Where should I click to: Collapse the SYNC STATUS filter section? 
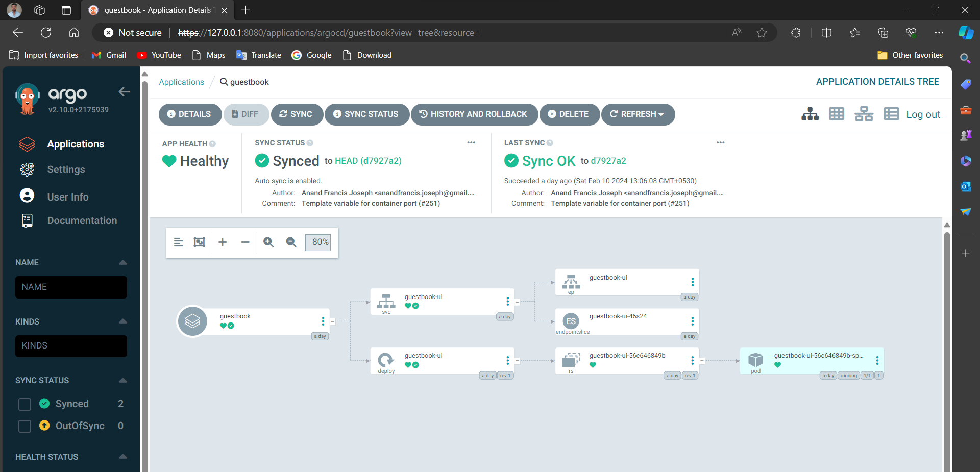[122, 380]
